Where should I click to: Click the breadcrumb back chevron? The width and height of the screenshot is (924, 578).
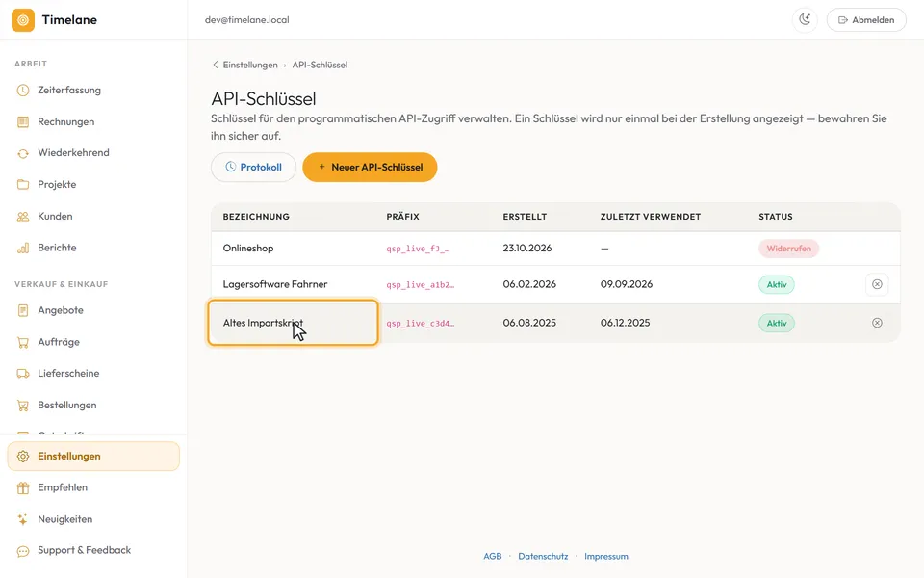(215, 65)
